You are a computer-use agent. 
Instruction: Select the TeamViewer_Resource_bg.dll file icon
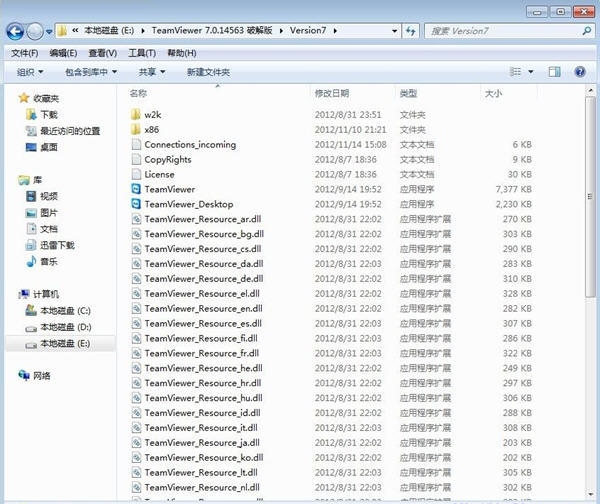pos(136,234)
